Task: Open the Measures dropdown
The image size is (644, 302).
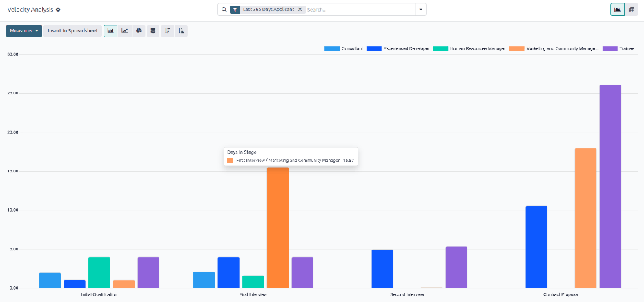Action: (x=24, y=31)
